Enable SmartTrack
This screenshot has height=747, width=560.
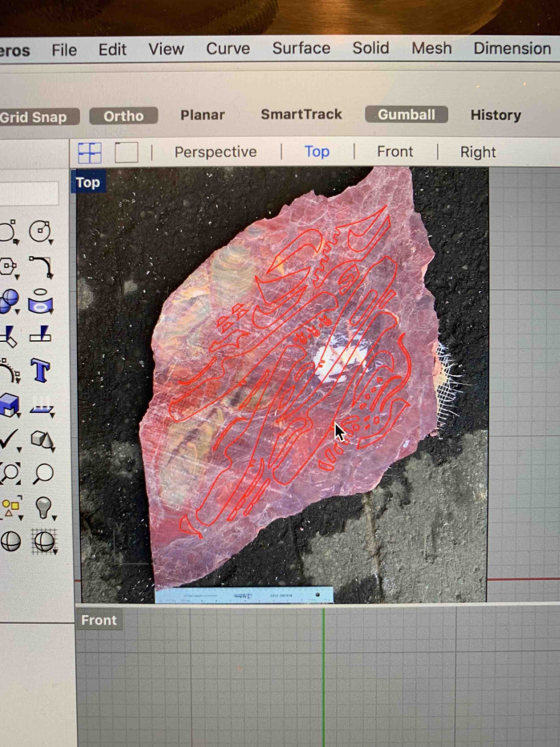[302, 114]
